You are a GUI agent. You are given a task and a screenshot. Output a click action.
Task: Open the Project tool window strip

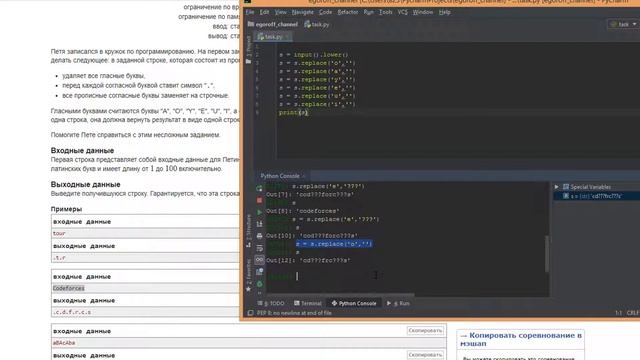pos(249,50)
